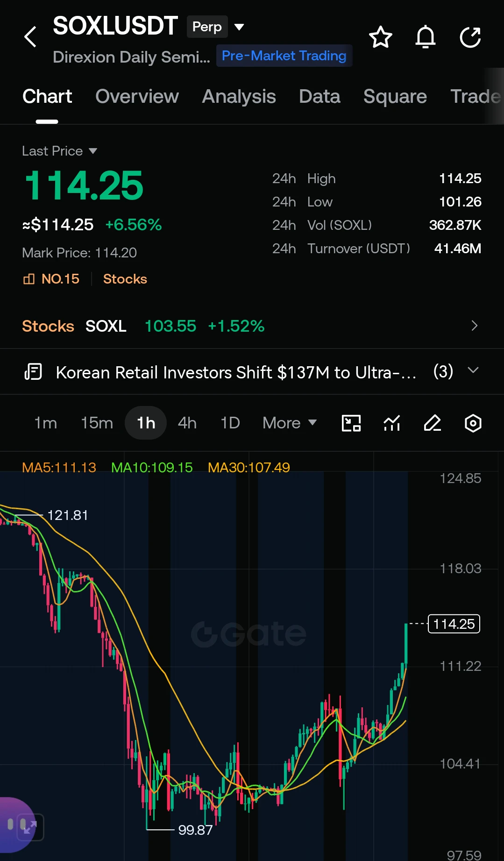Switch to the Overview tab
This screenshot has width=504, height=861.
pos(137,97)
